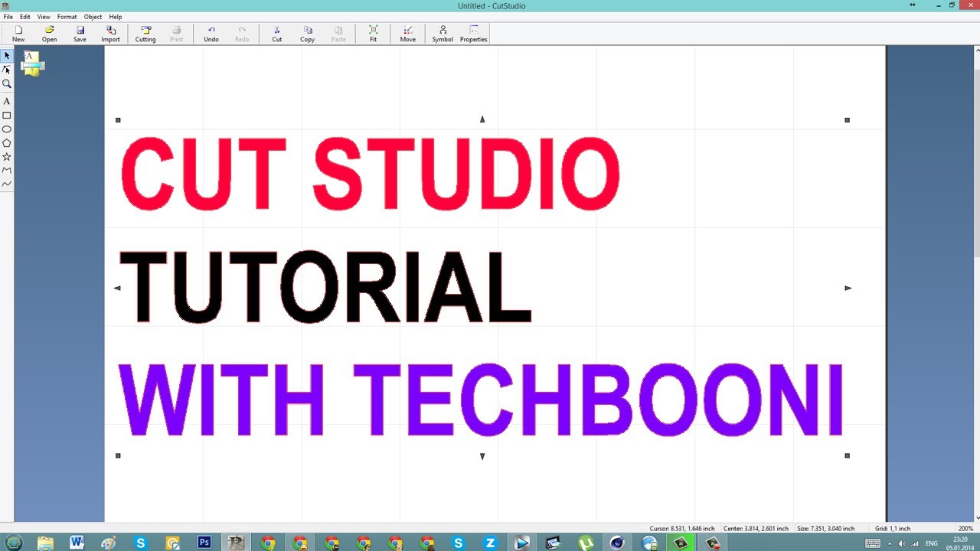980x551 pixels.
Task: Open object Properties
Action: pyautogui.click(x=474, y=34)
